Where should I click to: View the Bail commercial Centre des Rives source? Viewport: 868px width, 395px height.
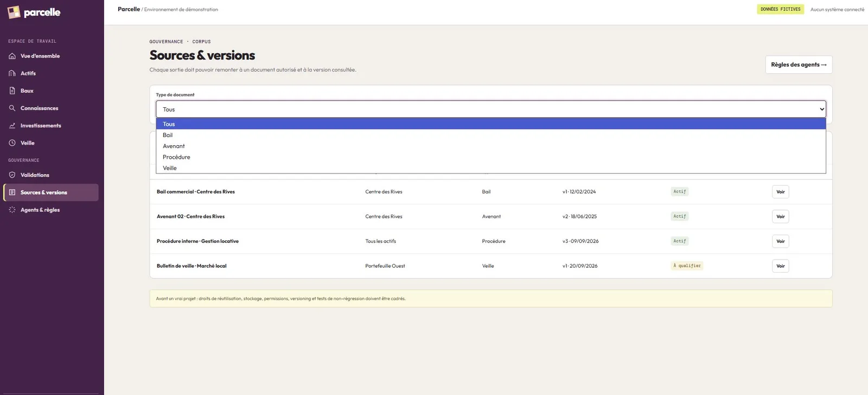[780, 192]
